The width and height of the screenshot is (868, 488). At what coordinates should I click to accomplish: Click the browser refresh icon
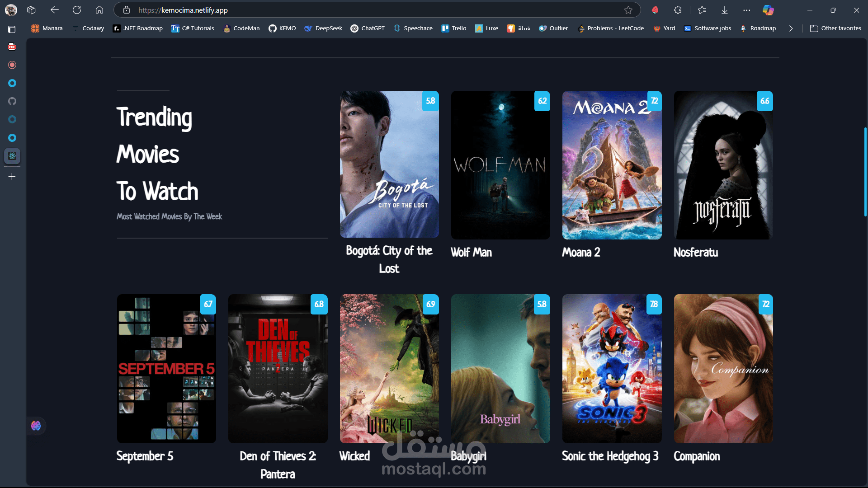77,10
